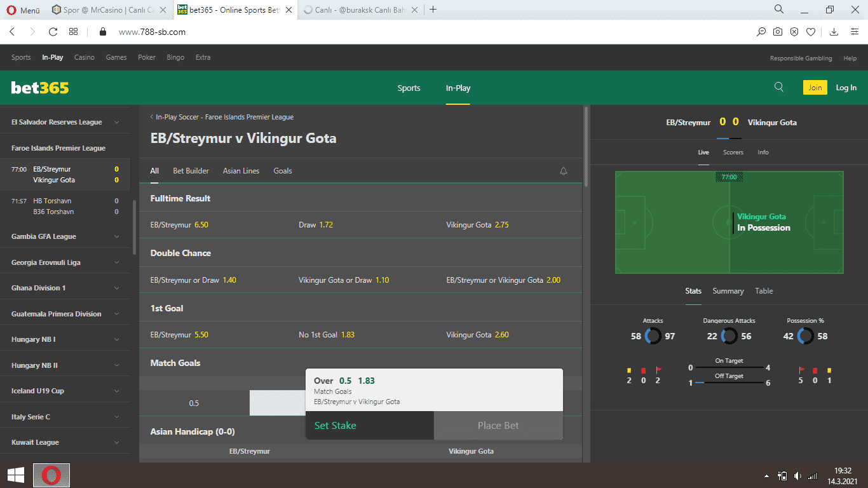Image resolution: width=868 pixels, height=488 pixels.
Task: Expand Guatemala Primera Division section
Action: coord(65,314)
